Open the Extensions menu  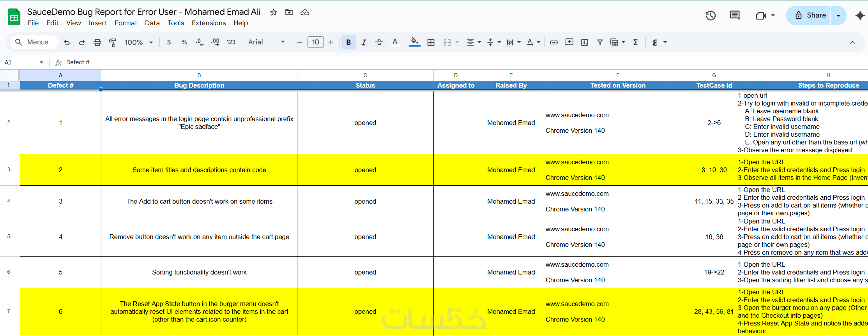[x=209, y=23]
